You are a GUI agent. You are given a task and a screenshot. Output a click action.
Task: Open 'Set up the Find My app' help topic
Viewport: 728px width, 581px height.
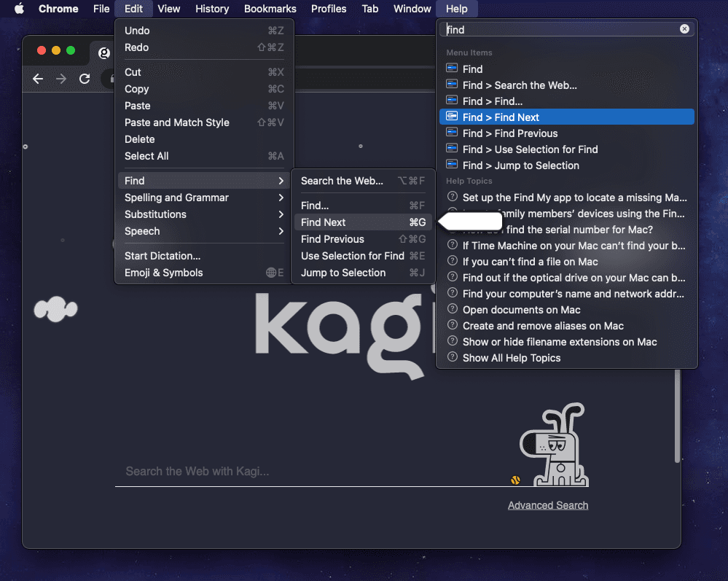click(567, 197)
